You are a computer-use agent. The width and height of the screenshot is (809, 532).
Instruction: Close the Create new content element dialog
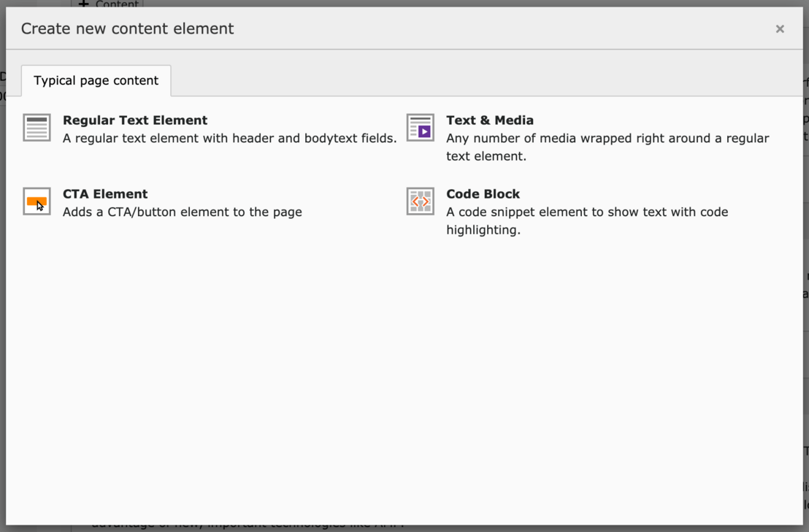click(x=780, y=28)
